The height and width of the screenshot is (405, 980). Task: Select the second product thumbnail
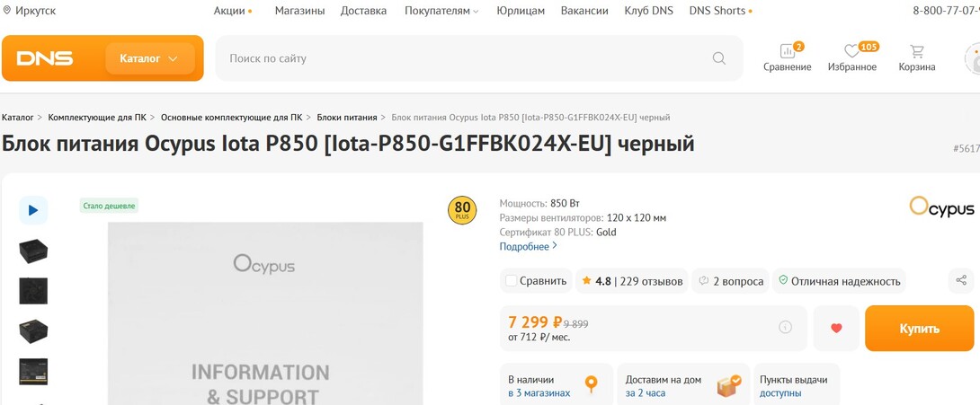pyautogui.click(x=33, y=291)
